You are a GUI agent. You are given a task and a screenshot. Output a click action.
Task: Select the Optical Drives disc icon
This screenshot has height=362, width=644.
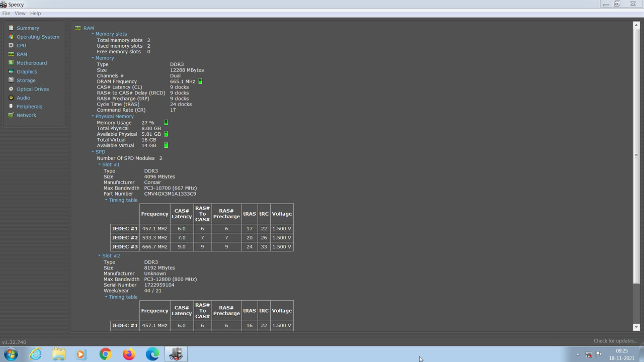pyautogui.click(x=11, y=89)
